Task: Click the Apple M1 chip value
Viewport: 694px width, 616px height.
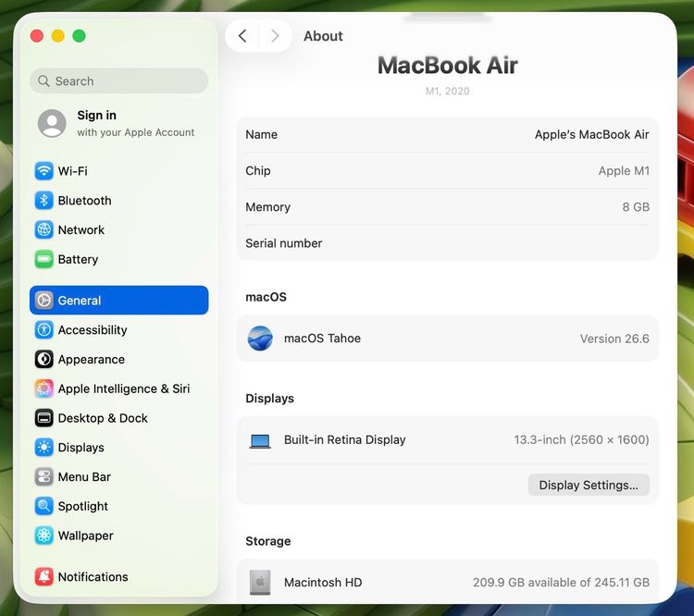Action: coord(624,171)
